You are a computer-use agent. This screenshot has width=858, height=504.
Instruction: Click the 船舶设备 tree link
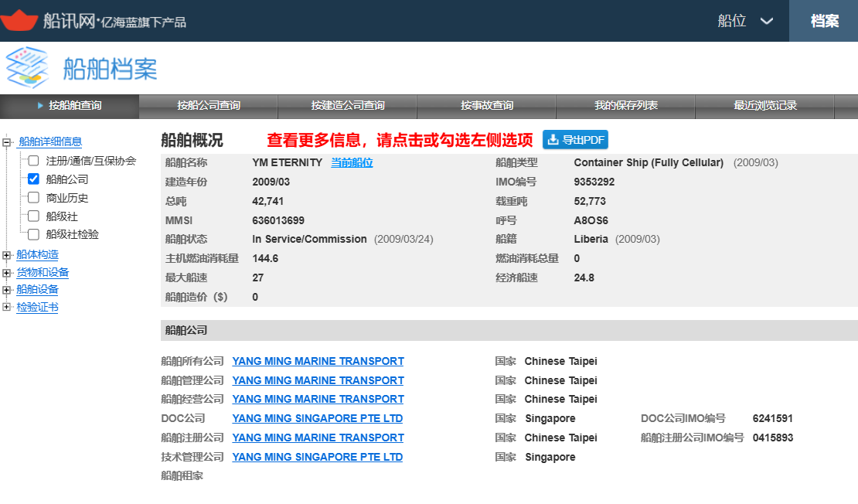point(37,290)
